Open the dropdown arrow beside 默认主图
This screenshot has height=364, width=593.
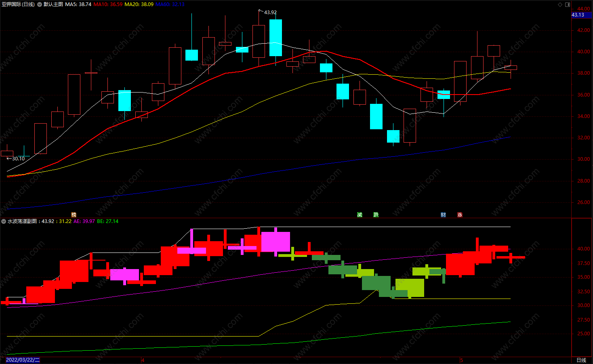[40, 4]
